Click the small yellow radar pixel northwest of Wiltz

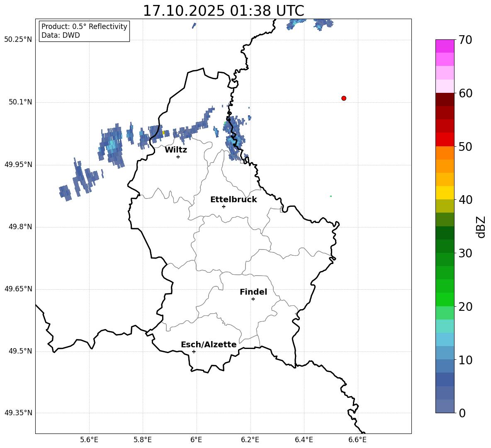[x=163, y=133]
